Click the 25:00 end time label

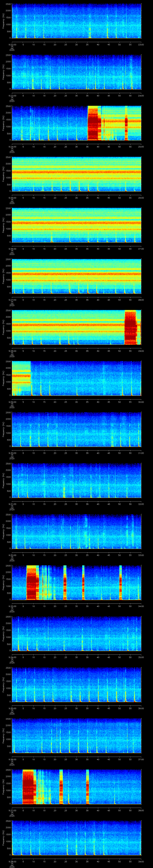(141, 147)
